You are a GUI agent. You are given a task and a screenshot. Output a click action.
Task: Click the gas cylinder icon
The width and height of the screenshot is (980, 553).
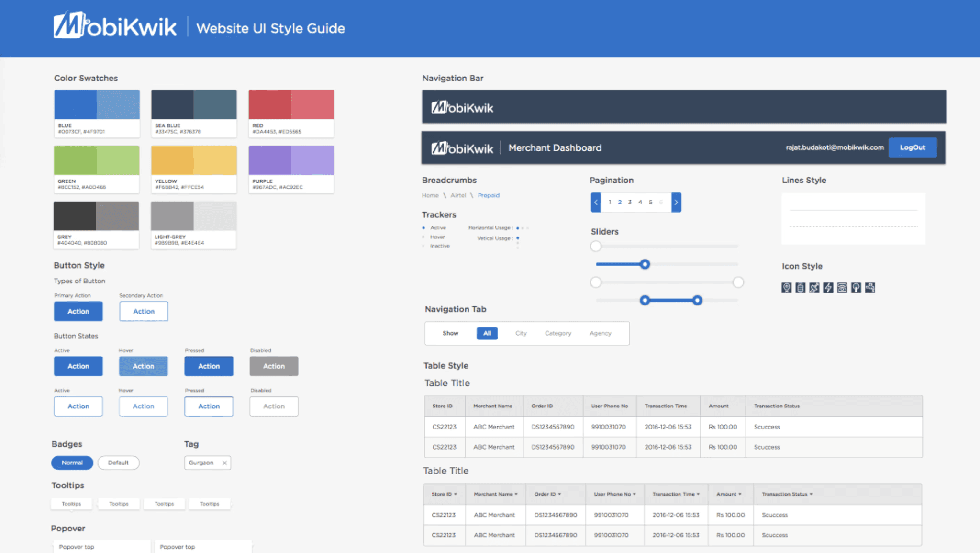800,287
